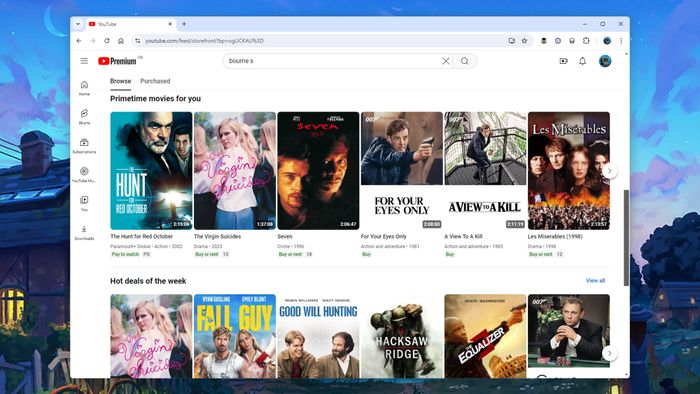Open Shorts in the sidebar
The height and width of the screenshot is (394, 700).
[84, 116]
